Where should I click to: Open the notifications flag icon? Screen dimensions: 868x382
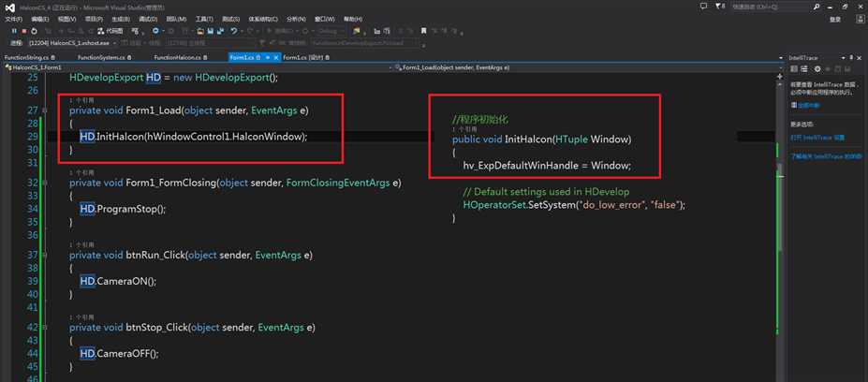click(x=718, y=7)
